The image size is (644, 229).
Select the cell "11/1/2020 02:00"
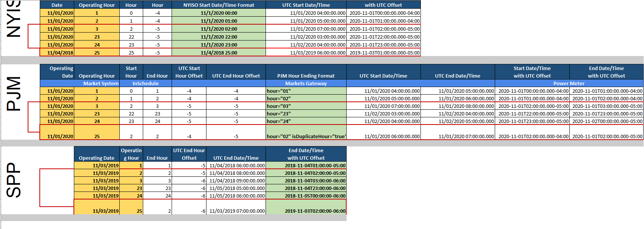tap(219, 29)
